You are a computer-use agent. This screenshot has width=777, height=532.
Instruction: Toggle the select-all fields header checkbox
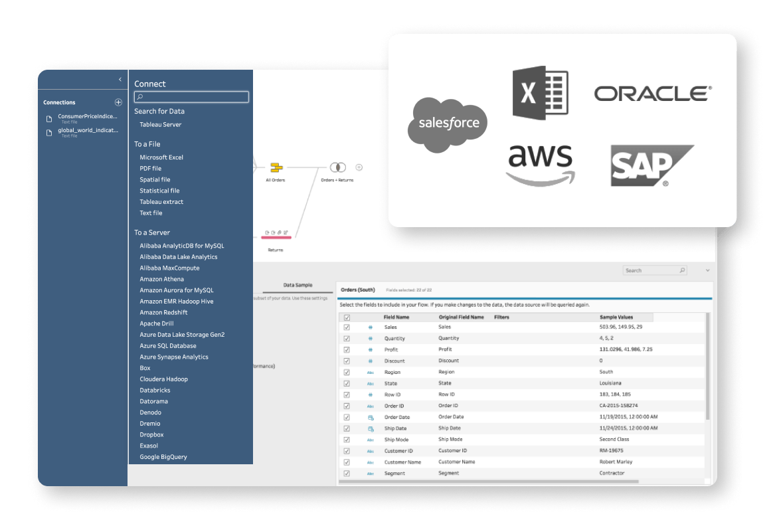pyautogui.click(x=347, y=317)
